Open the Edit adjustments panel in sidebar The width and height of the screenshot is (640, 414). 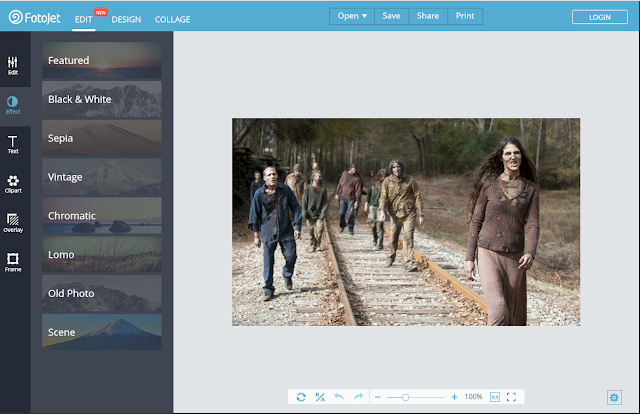pos(13,65)
